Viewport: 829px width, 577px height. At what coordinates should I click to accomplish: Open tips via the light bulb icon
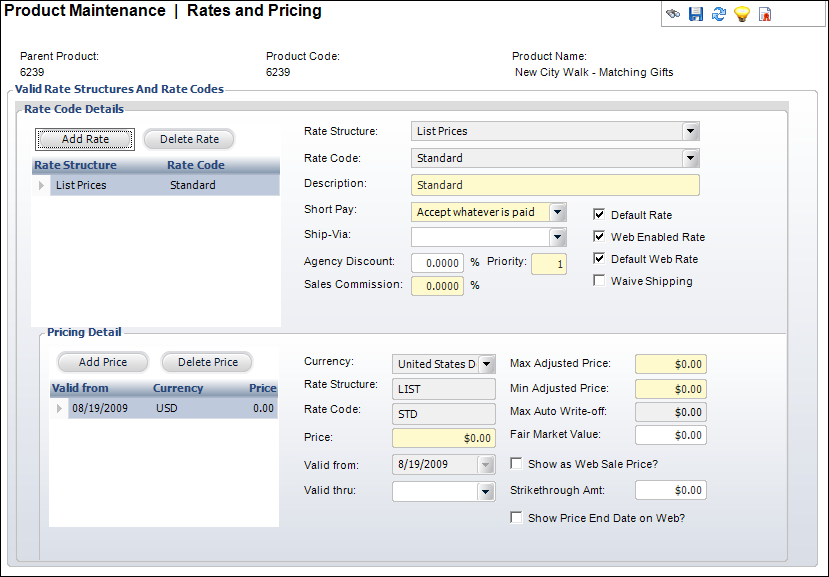pyautogui.click(x=740, y=14)
